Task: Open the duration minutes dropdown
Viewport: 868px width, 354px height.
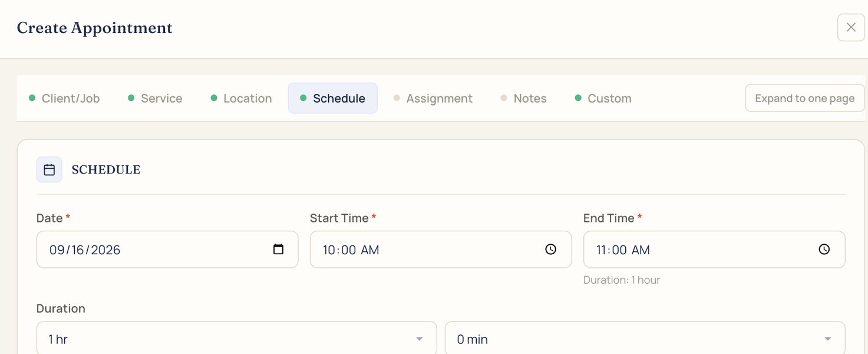Action: click(x=645, y=338)
